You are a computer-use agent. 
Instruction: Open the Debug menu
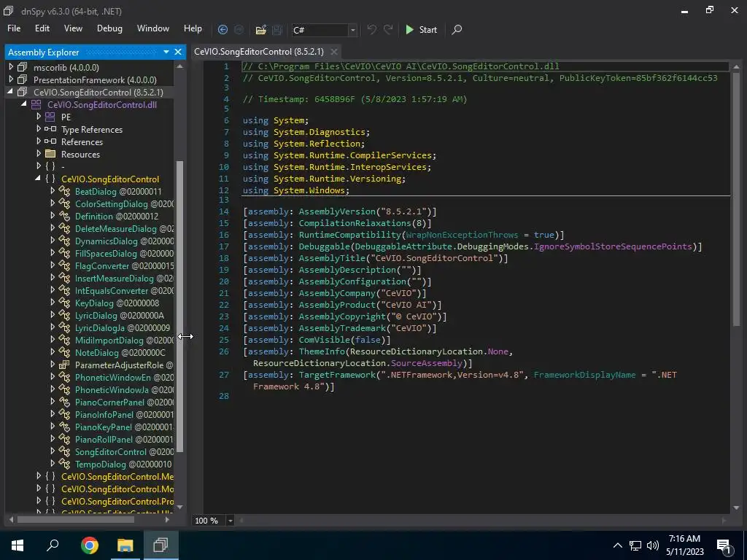(109, 28)
